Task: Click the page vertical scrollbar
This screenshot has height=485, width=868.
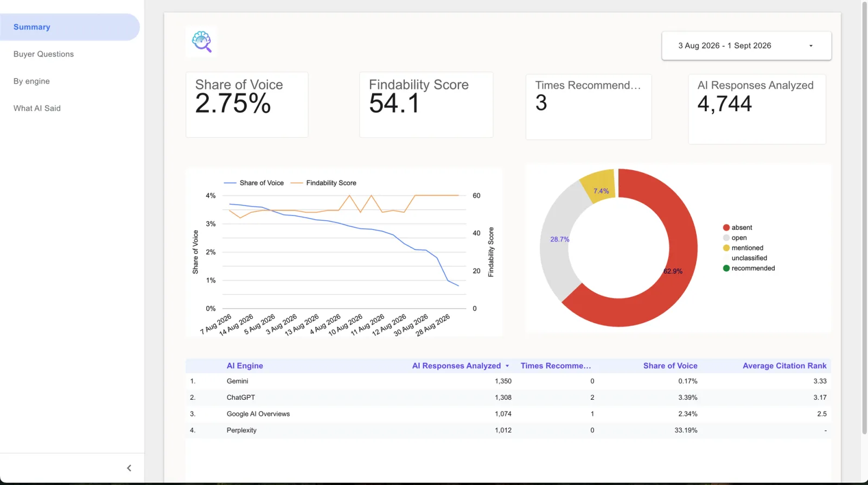Action: (x=865, y=218)
